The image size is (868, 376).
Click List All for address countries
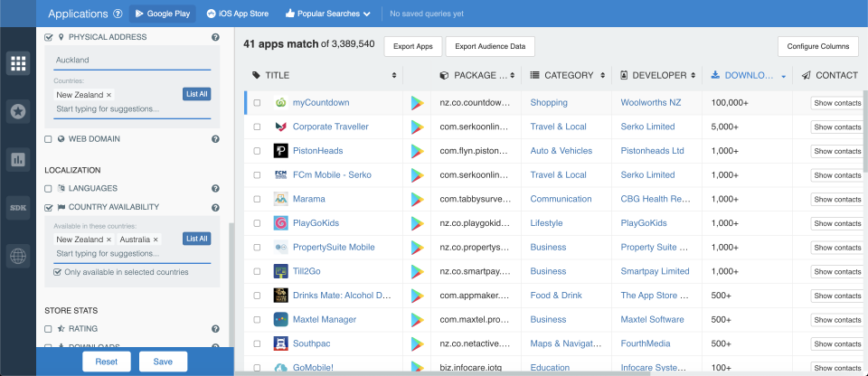(196, 94)
